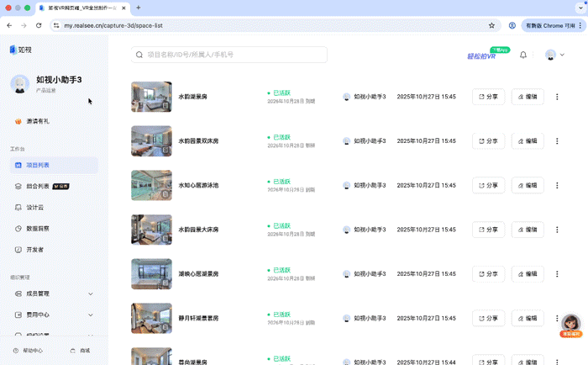Expand the 成员管理 menu
The height and width of the screenshot is (365, 588).
[54, 294]
